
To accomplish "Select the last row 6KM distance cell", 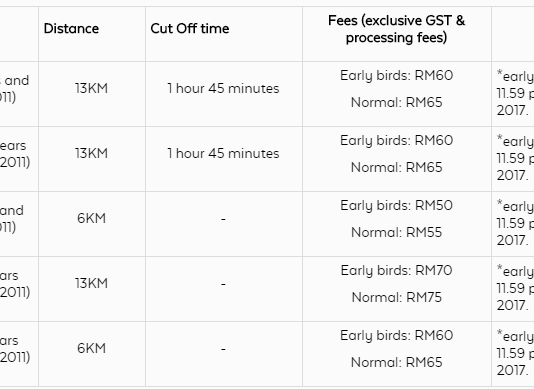I will tap(92, 348).
